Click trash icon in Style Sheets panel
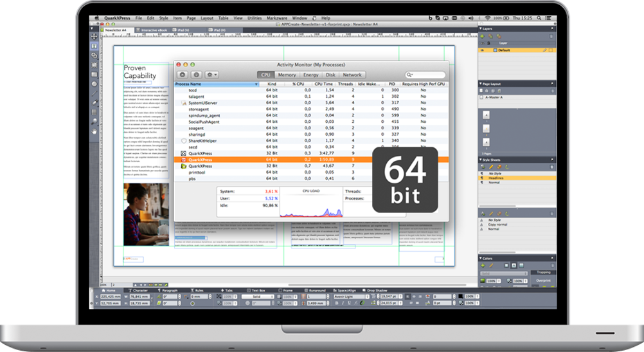Screen dimensions: 644x352 (551, 167)
